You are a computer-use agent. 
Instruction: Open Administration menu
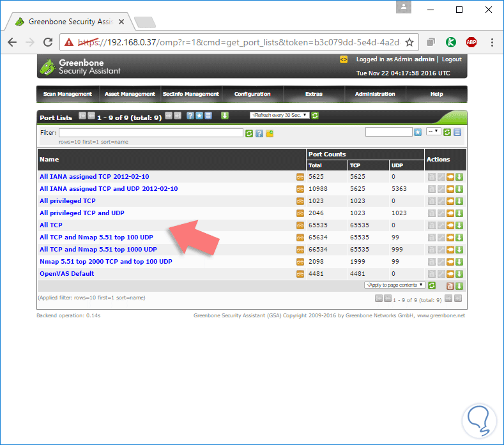(375, 94)
